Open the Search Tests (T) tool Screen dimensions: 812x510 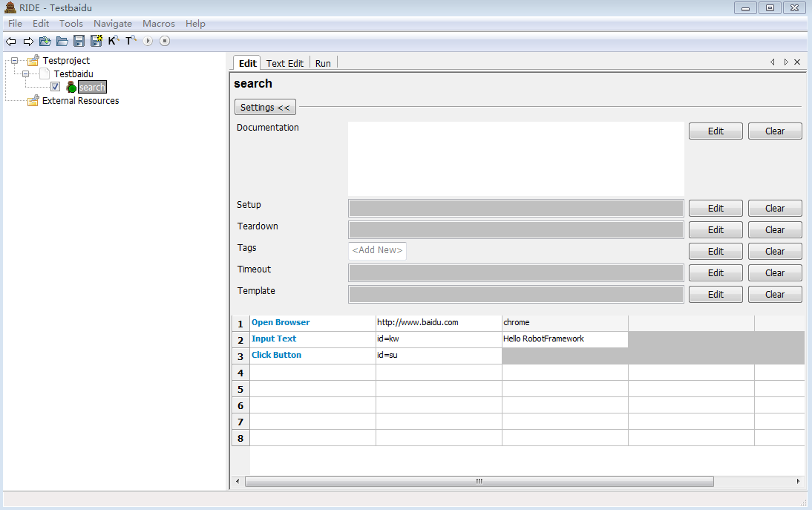point(130,42)
